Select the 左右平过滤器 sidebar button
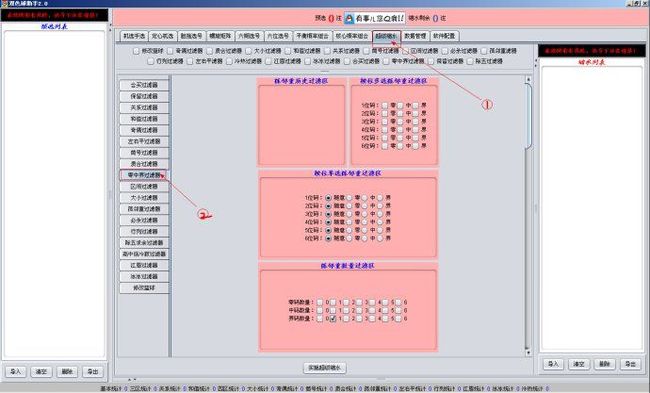Image resolution: width=650 pixels, height=393 pixels. 144,141
